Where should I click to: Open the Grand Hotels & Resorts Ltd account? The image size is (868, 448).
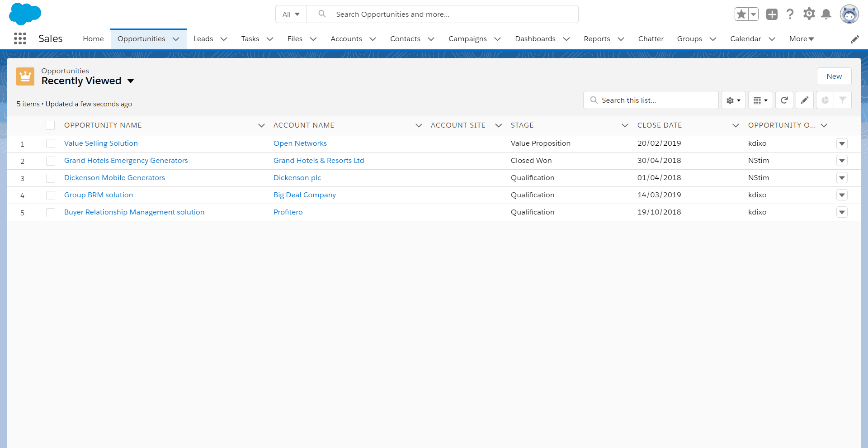(x=318, y=161)
